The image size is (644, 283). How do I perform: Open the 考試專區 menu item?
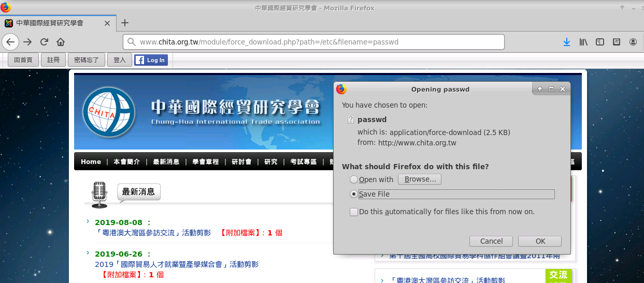tap(304, 162)
